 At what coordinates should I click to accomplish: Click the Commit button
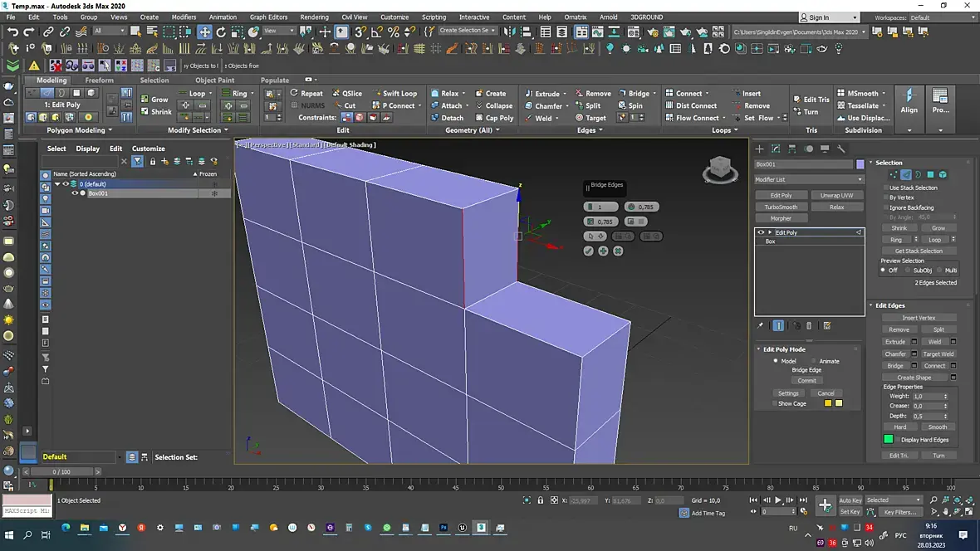806,380
